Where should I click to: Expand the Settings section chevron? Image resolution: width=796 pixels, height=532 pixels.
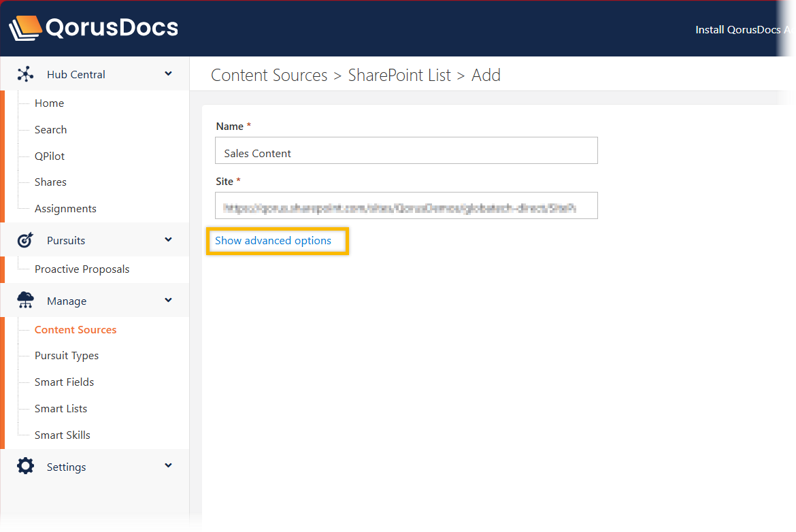coord(168,466)
